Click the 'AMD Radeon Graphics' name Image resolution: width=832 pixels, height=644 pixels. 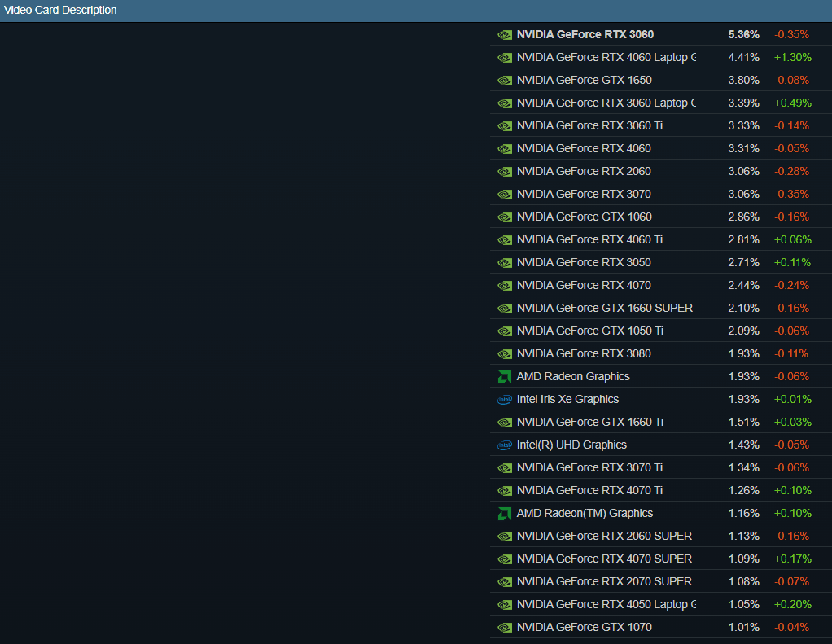(573, 377)
